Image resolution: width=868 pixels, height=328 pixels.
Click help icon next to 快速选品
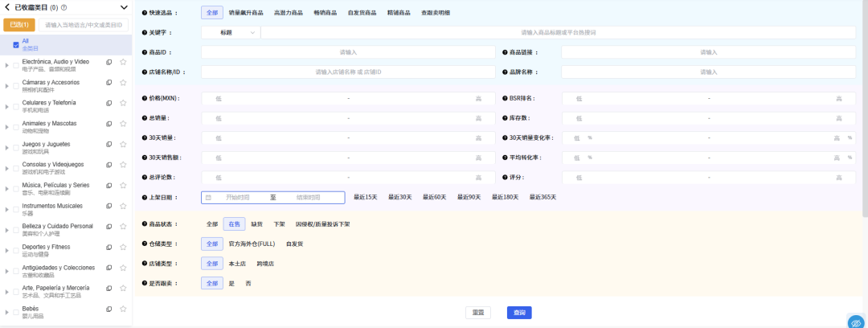pos(145,12)
